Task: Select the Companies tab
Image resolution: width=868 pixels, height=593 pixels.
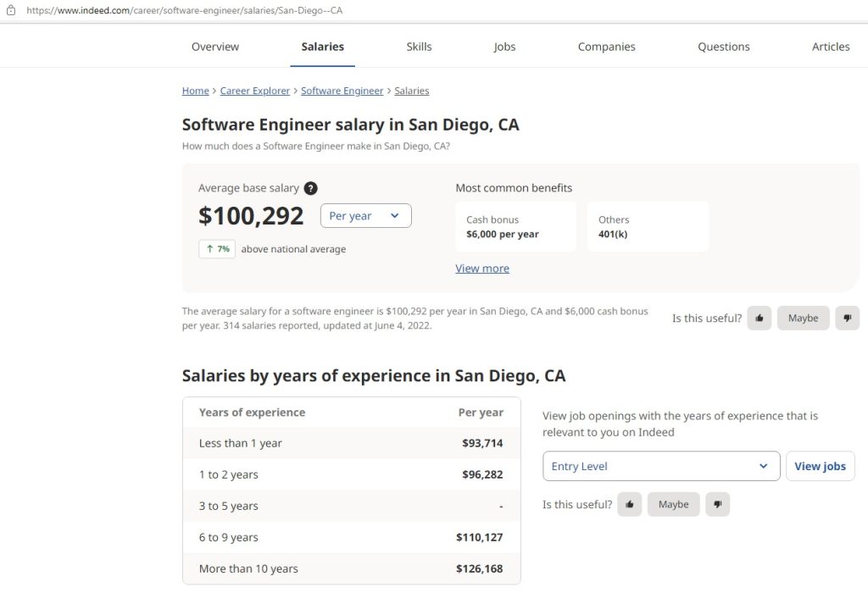Action: (606, 47)
